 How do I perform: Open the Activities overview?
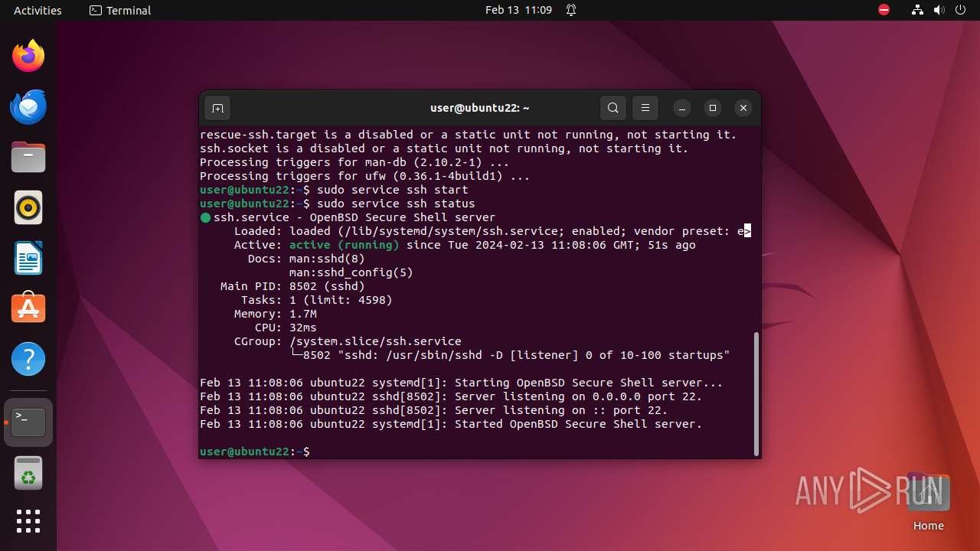pyautogui.click(x=38, y=10)
